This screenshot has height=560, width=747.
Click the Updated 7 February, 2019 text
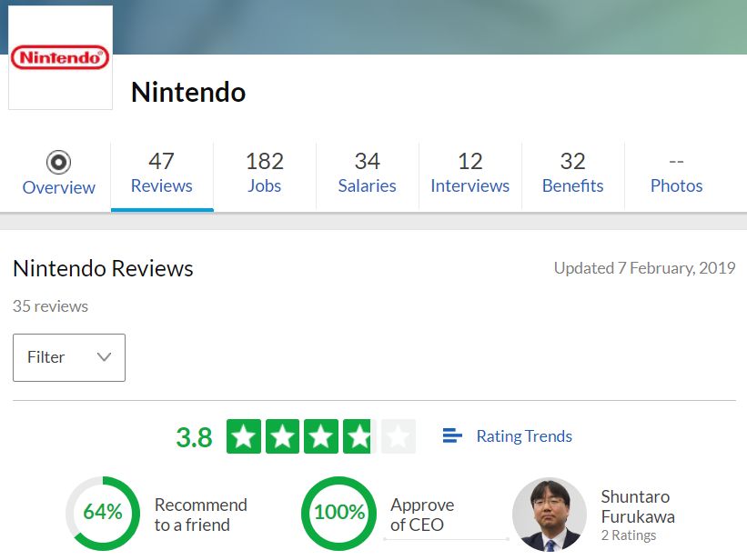[x=644, y=268]
